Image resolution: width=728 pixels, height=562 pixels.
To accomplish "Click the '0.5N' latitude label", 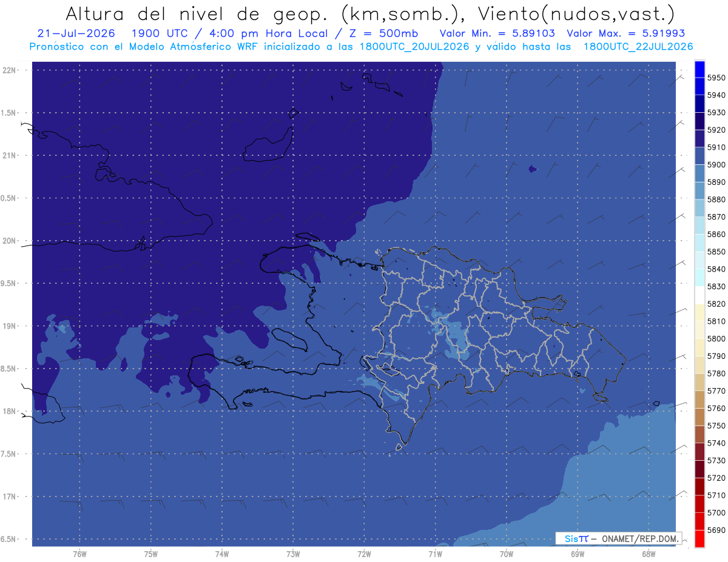I will (8, 198).
